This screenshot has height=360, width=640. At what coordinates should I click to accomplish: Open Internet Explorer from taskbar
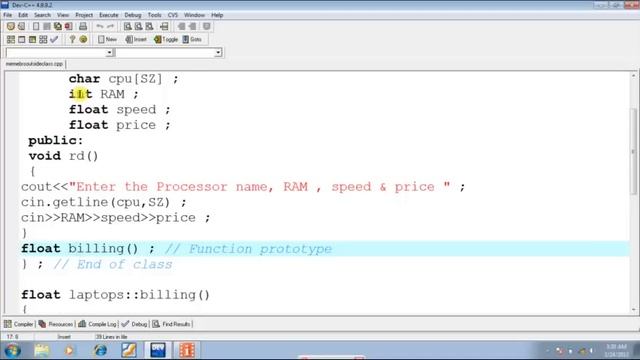(x=100, y=350)
